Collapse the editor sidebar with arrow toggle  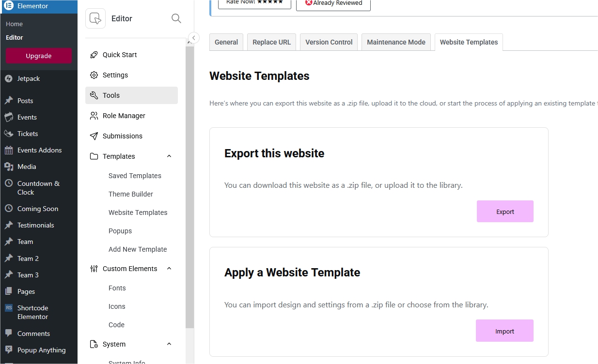coord(193,38)
